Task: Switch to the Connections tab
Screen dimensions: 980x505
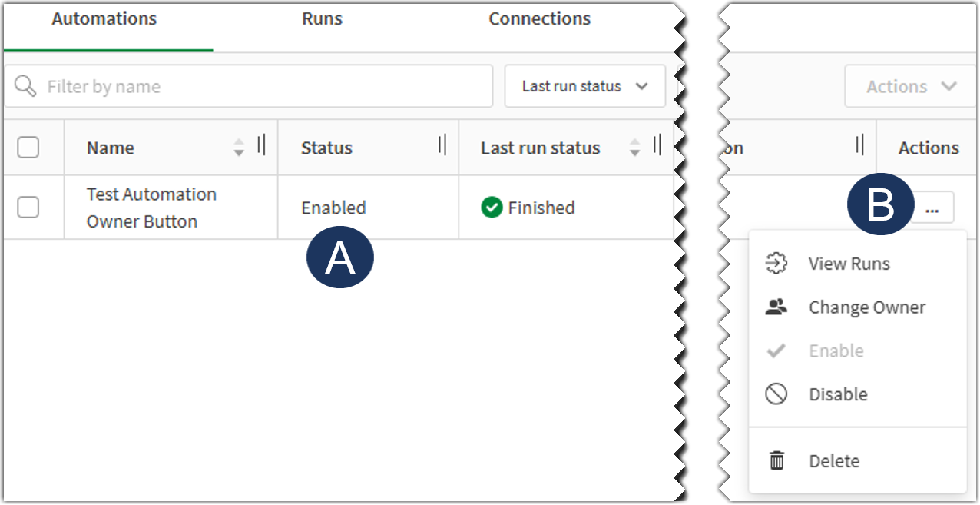Action: 539,18
